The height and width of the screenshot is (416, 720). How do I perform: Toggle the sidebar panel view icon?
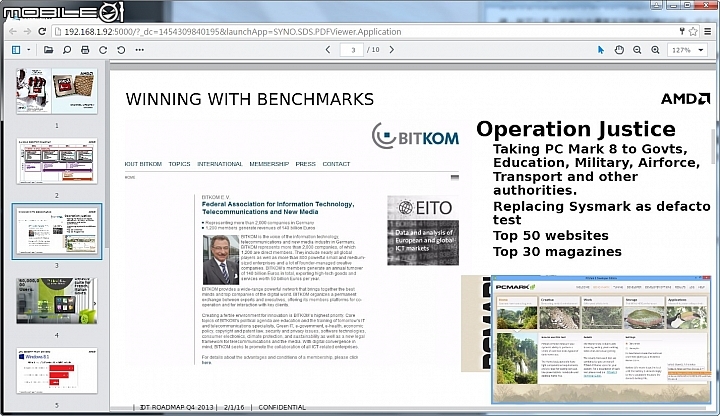(x=16, y=50)
